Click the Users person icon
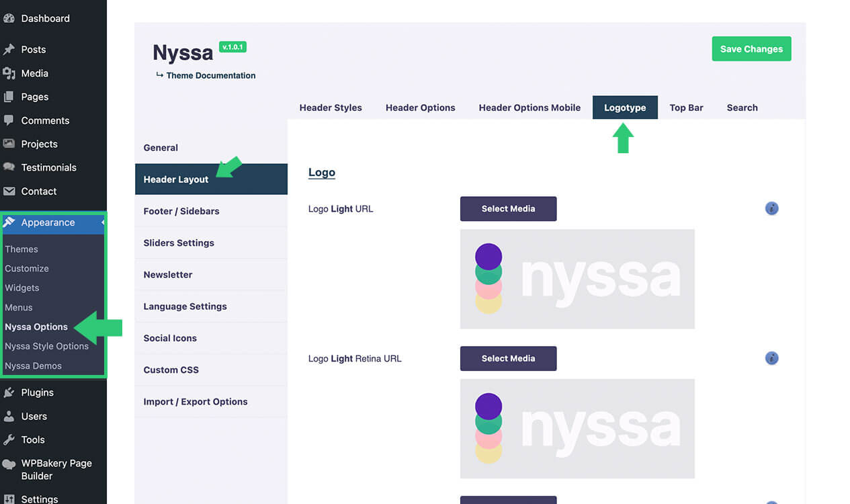 coord(9,416)
